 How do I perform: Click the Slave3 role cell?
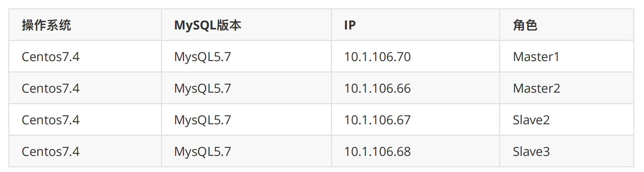531,152
